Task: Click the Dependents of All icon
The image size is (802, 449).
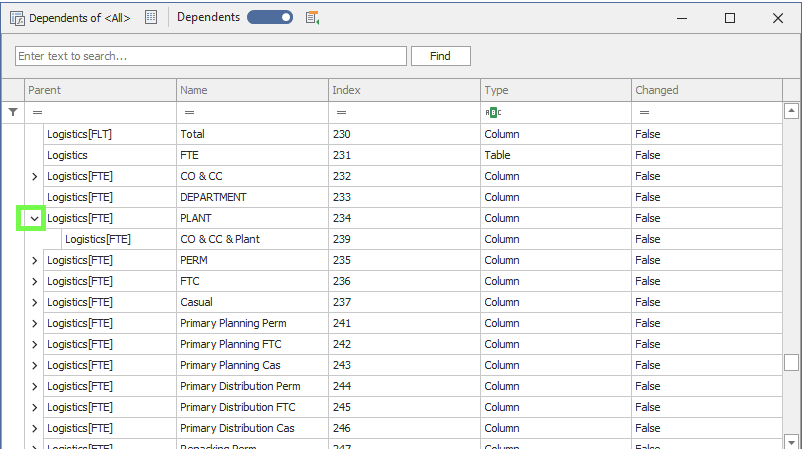Action: tap(17, 18)
